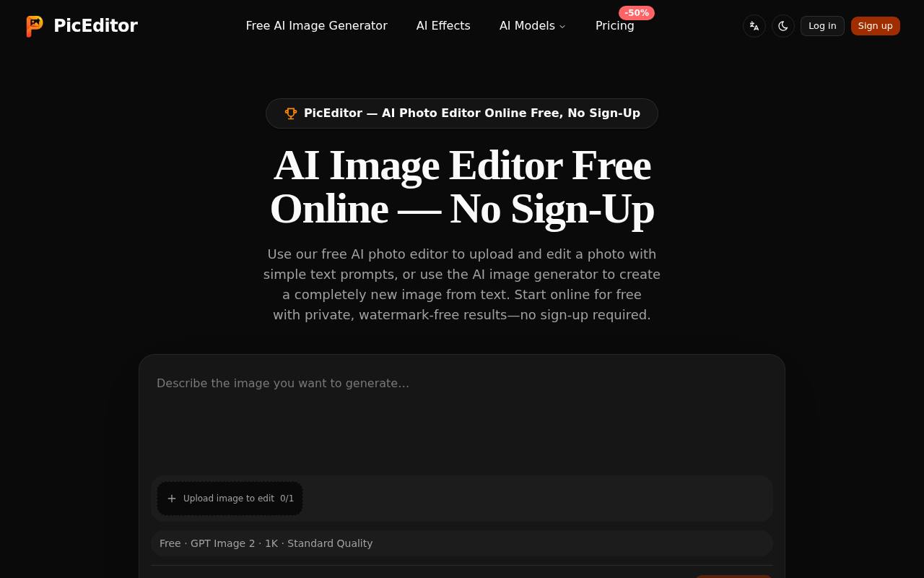Click the AI Photo Editor Online Free banner pill
The height and width of the screenshot is (578, 924).
(462, 113)
